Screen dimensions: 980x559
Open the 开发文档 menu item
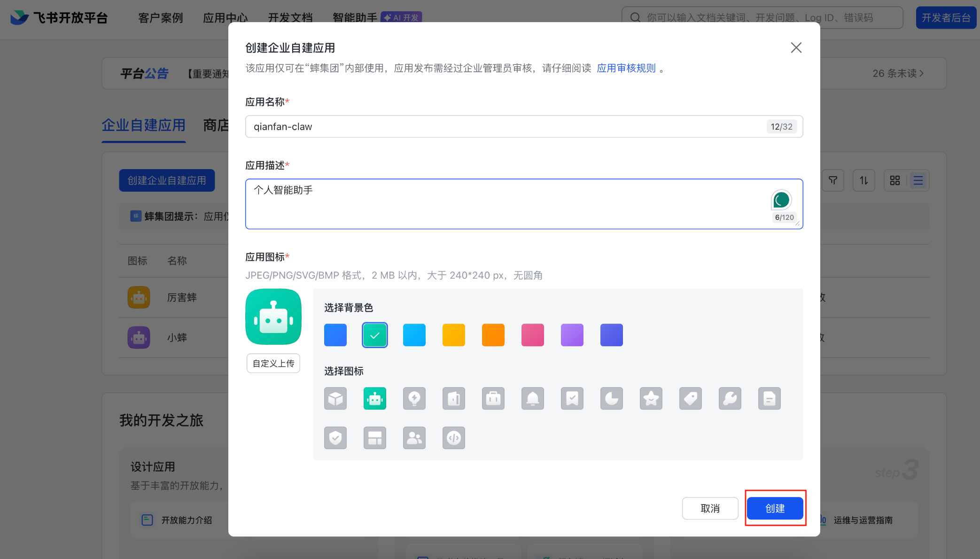[x=290, y=18]
